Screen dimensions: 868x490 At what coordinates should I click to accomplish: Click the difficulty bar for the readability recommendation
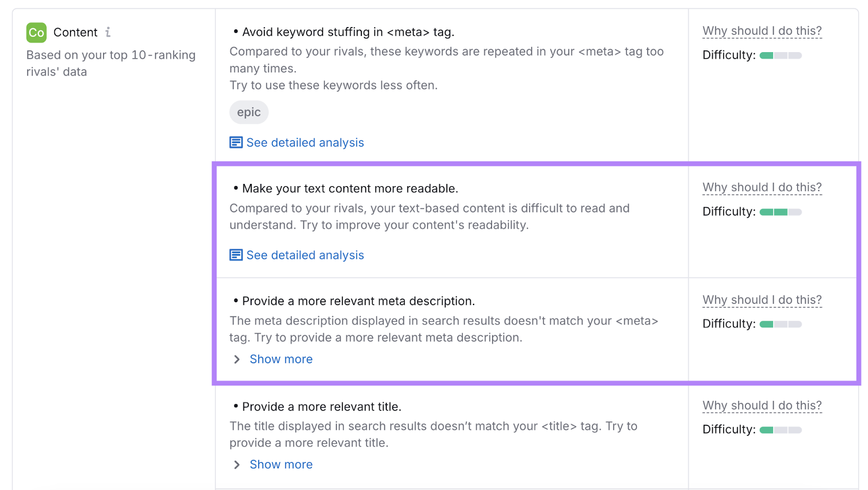[x=781, y=212]
